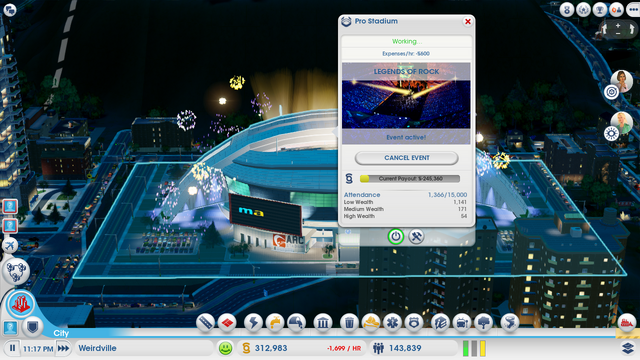Open the chat icon at top left
640x360 pixels.
(9, 9)
